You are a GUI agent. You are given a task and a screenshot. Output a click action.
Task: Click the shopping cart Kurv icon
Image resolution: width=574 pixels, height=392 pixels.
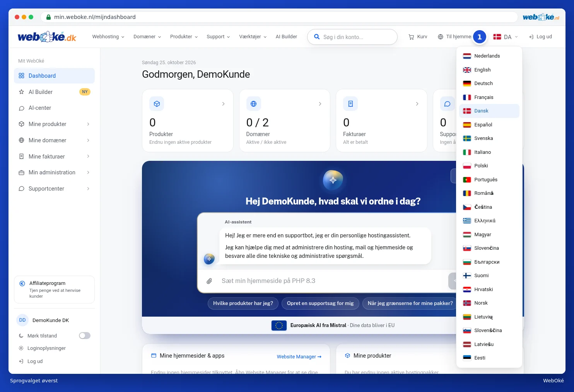[411, 37]
